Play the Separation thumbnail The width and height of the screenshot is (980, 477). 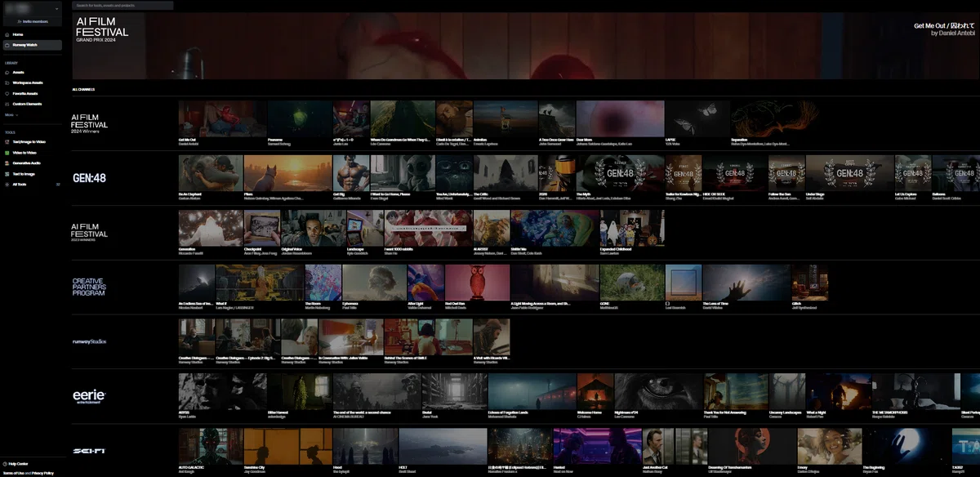774,118
